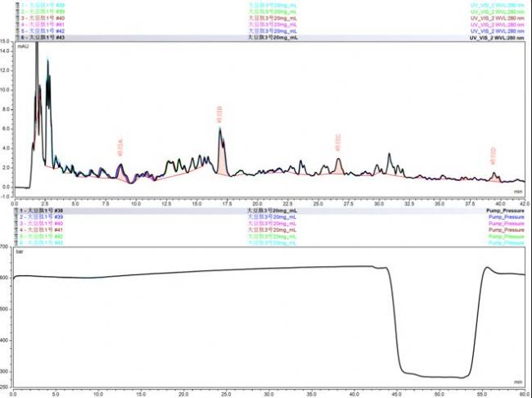Click the mAU axis unit label
532x398 pixels.
pos(24,47)
